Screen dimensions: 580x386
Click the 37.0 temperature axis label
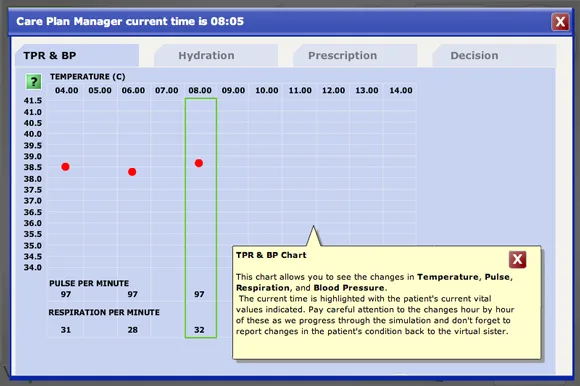33,201
